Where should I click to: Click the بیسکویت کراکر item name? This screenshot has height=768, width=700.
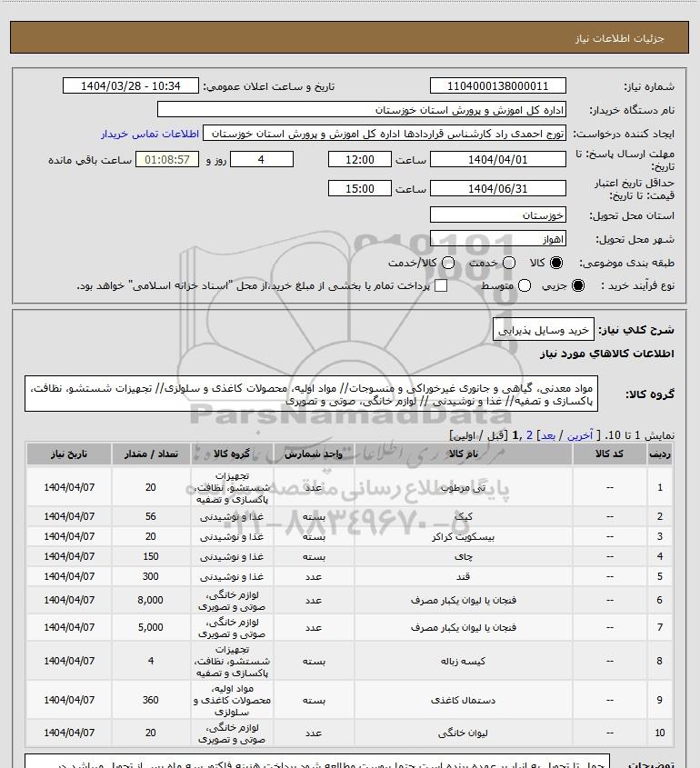[463, 536]
